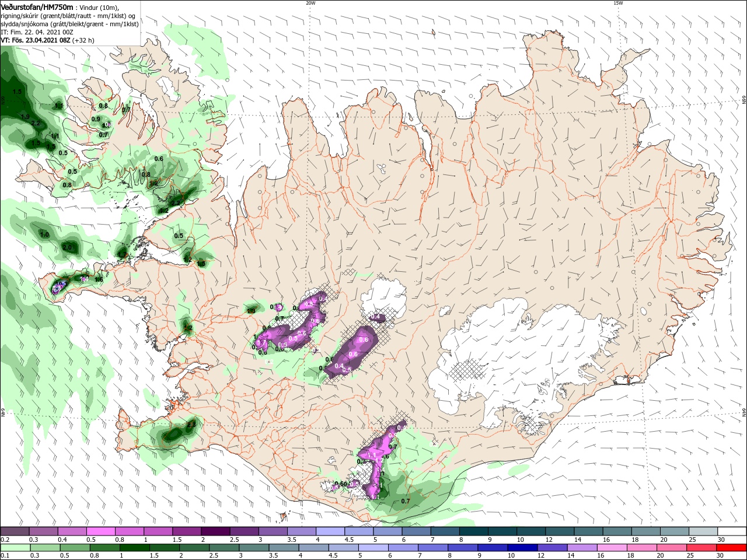Screen dimensions: 747x560
Task: Click the '0.1' label under the lower scale
Action: tap(5, 556)
